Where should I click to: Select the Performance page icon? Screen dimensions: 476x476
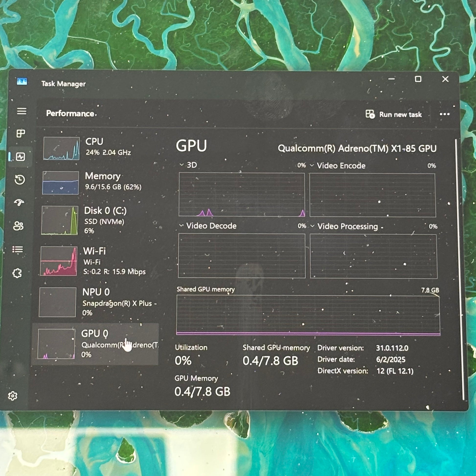pyautogui.click(x=21, y=157)
